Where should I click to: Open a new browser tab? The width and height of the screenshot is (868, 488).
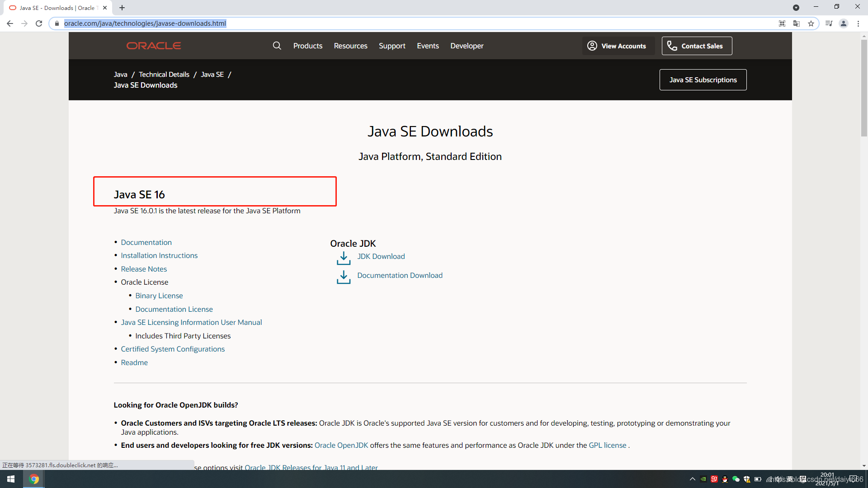(x=122, y=8)
